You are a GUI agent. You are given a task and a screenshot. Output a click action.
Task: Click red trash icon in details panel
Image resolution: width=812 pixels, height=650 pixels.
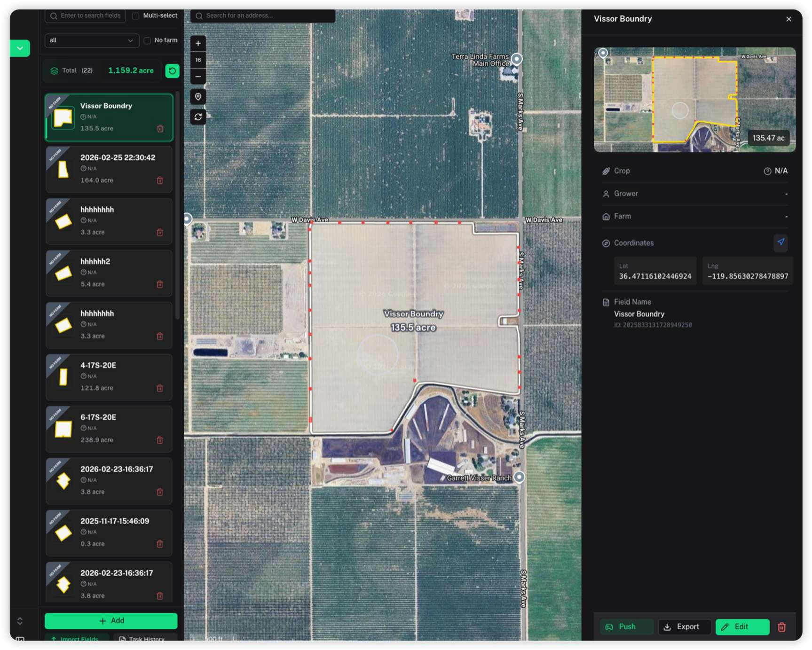coord(781,627)
